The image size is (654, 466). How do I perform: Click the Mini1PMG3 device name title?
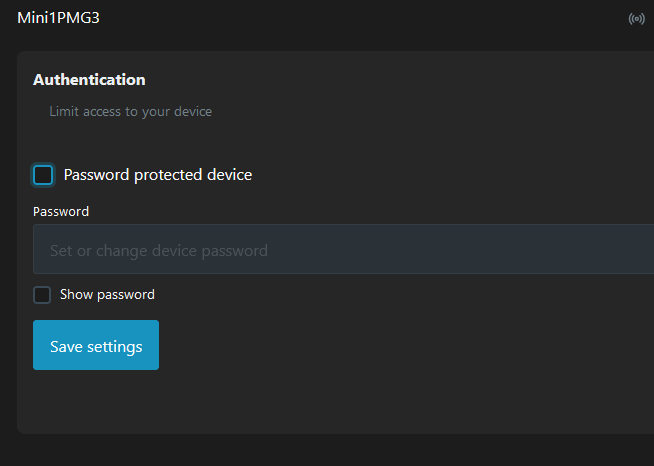[58, 18]
